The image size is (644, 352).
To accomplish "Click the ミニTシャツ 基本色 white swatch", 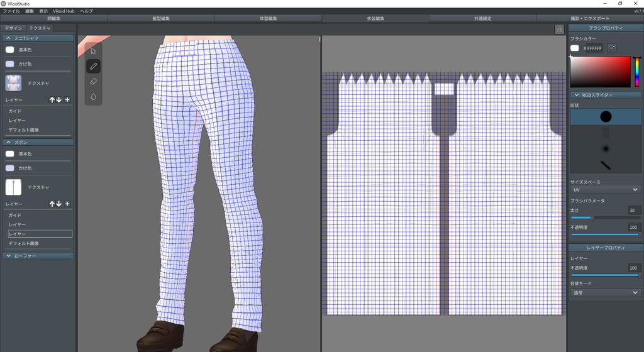I will 10,50.
